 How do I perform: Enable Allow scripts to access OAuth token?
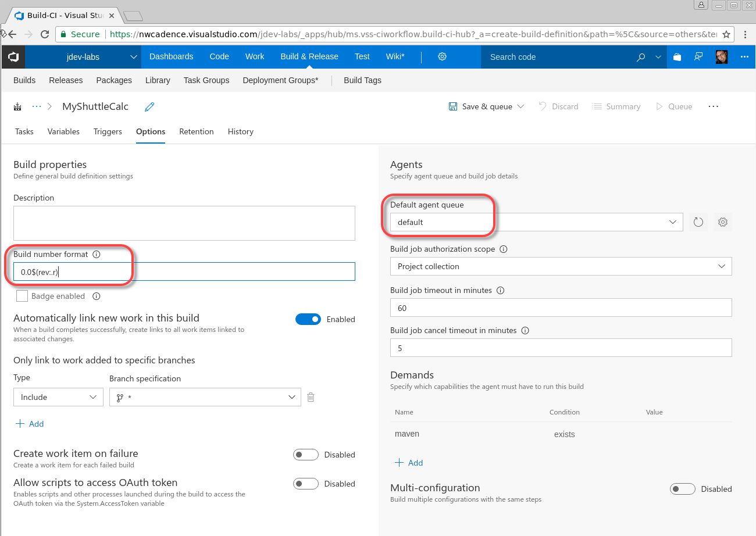[306, 484]
